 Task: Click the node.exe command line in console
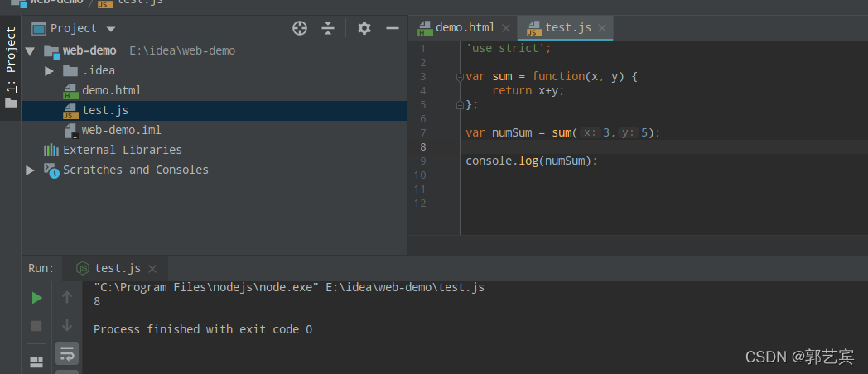pos(289,287)
